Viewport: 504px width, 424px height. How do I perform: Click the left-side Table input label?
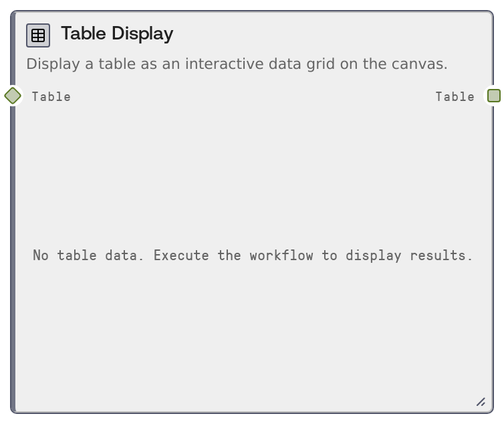(x=51, y=96)
